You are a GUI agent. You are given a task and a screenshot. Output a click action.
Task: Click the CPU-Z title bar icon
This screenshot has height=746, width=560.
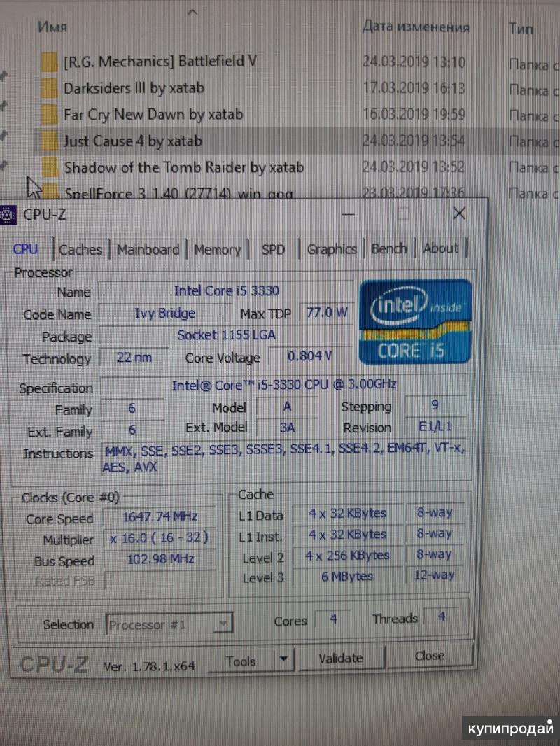8,215
